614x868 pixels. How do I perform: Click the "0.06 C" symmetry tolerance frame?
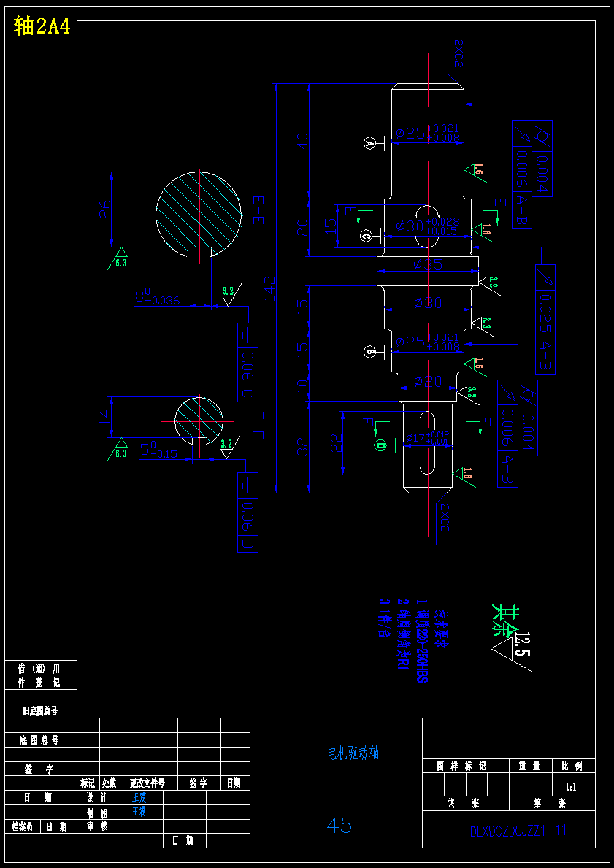(x=247, y=362)
